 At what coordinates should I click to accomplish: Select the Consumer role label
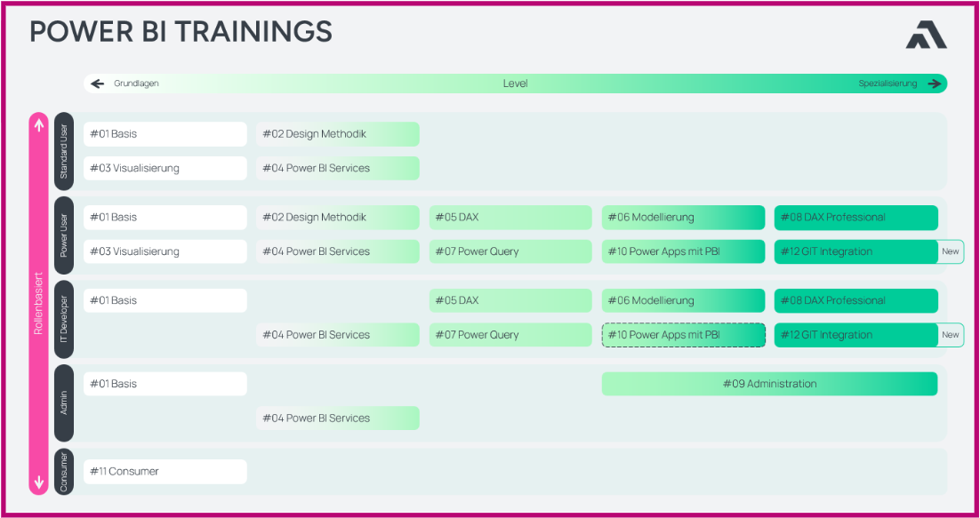click(x=64, y=471)
